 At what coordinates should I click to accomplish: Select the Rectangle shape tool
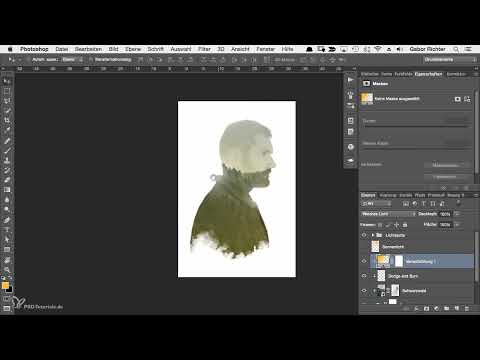pyautogui.click(x=7, y=249)
